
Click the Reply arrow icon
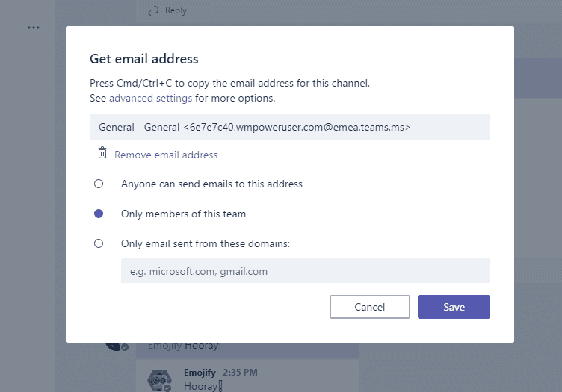[x=153, y=10]
